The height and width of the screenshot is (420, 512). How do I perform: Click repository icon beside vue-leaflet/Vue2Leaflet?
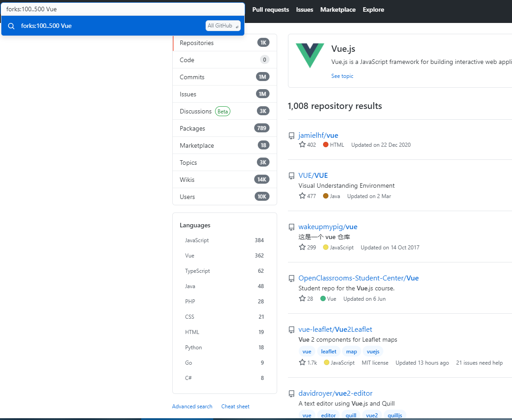[292, 330]
